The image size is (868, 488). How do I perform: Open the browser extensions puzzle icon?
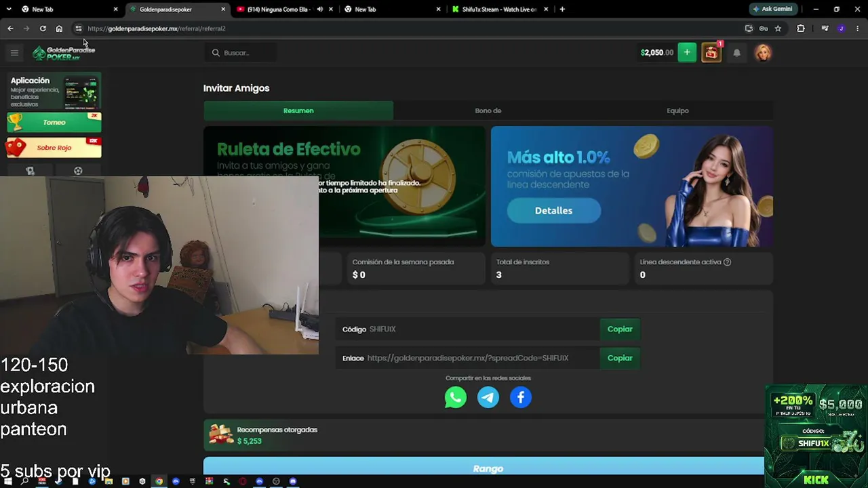tap(801, 28)
